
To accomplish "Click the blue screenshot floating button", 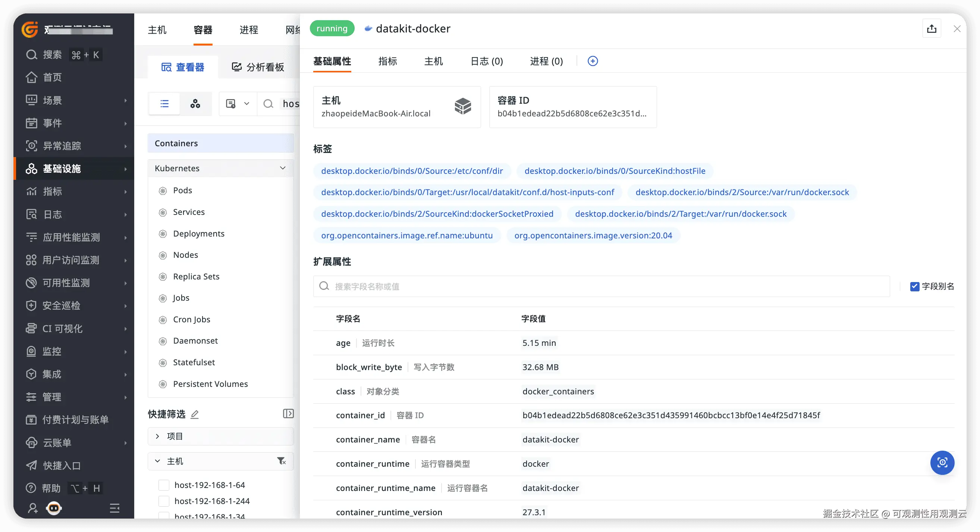I will (x=942, y=462).
